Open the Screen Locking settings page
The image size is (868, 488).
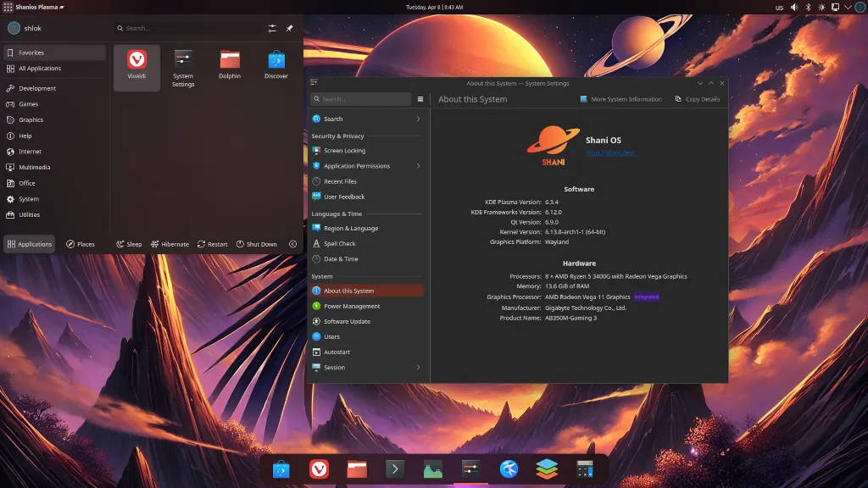click(344, 151)
